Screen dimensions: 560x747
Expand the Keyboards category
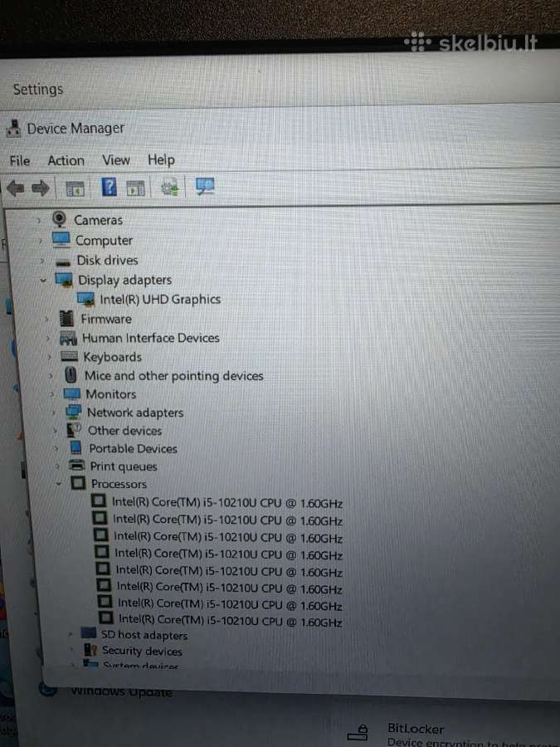[x=50, y=357]
